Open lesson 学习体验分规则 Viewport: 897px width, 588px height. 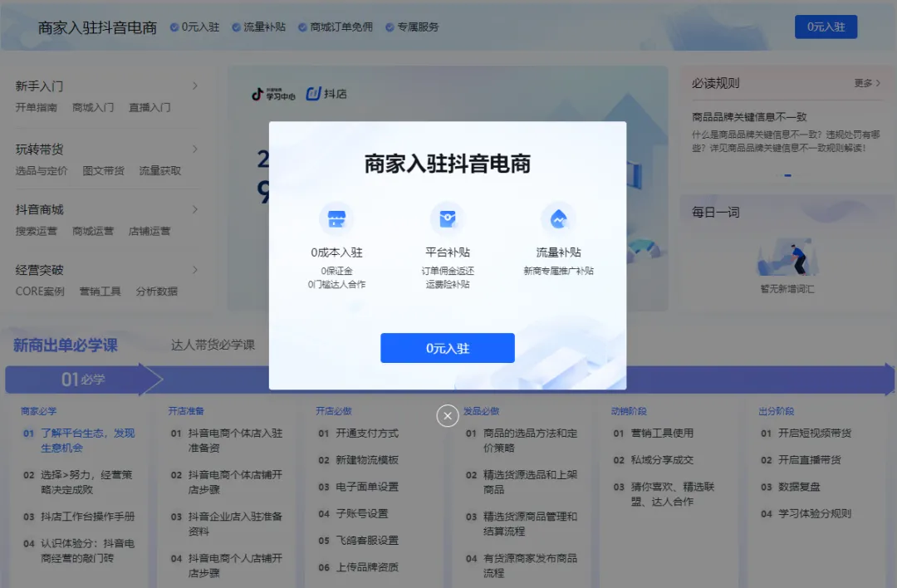pos(815,513)
